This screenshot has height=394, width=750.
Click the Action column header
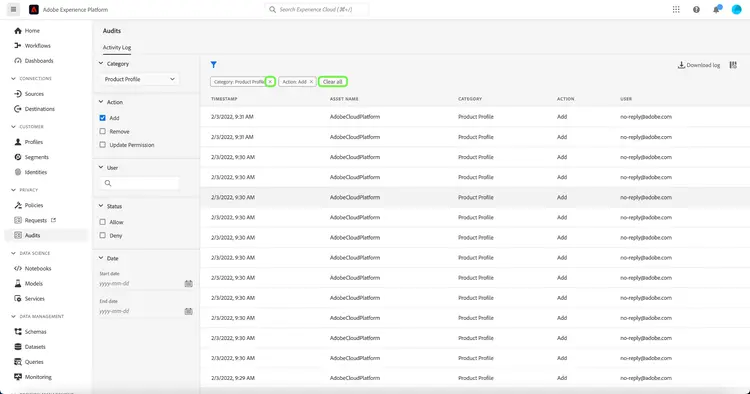click(x=565, y=99)
